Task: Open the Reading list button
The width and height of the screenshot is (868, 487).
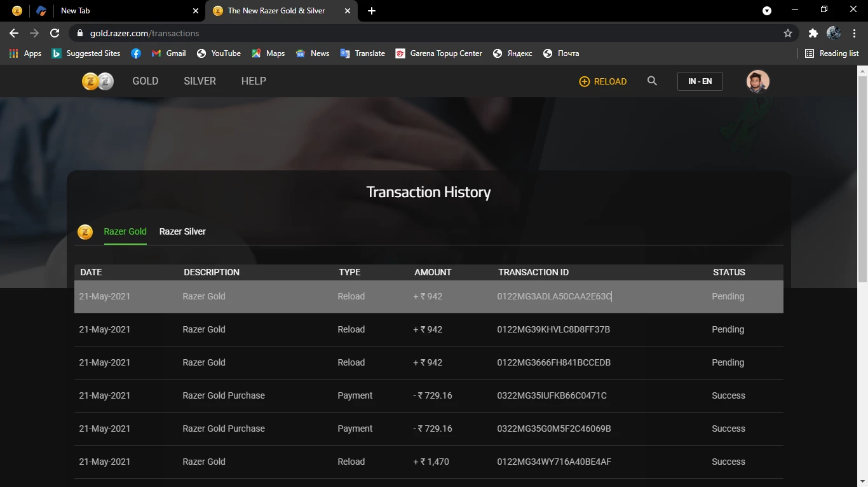Action: click(x=832, y=53)
